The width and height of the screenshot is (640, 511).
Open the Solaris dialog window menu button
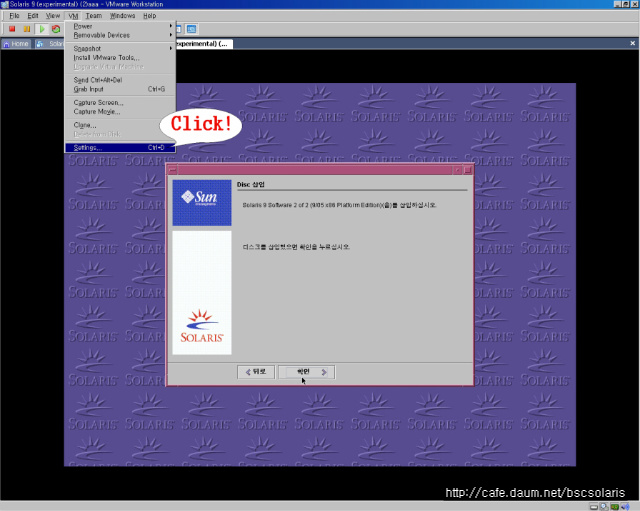[173, 169]
